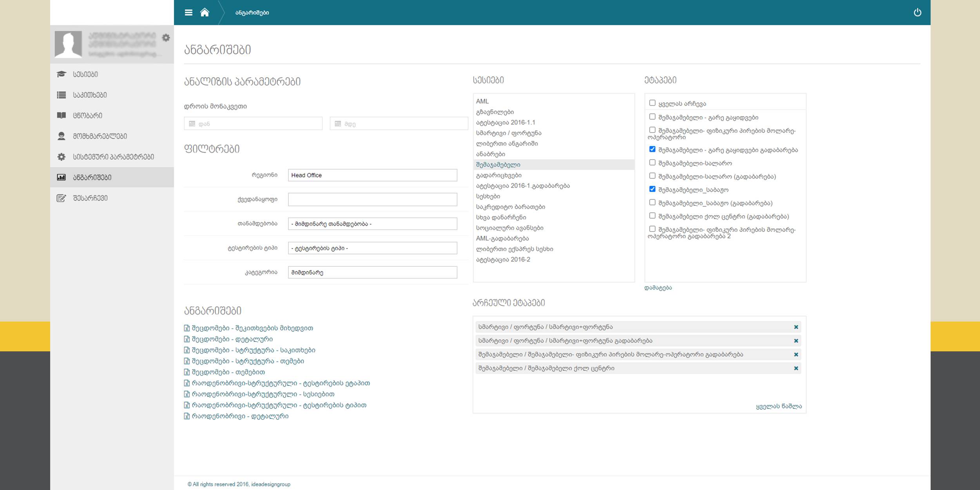Click the ანგარიშები breadcrumb in header

[252, 13]
